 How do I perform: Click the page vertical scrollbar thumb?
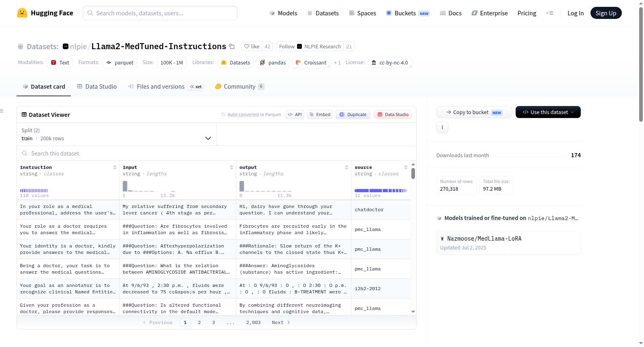coord(641,64)
